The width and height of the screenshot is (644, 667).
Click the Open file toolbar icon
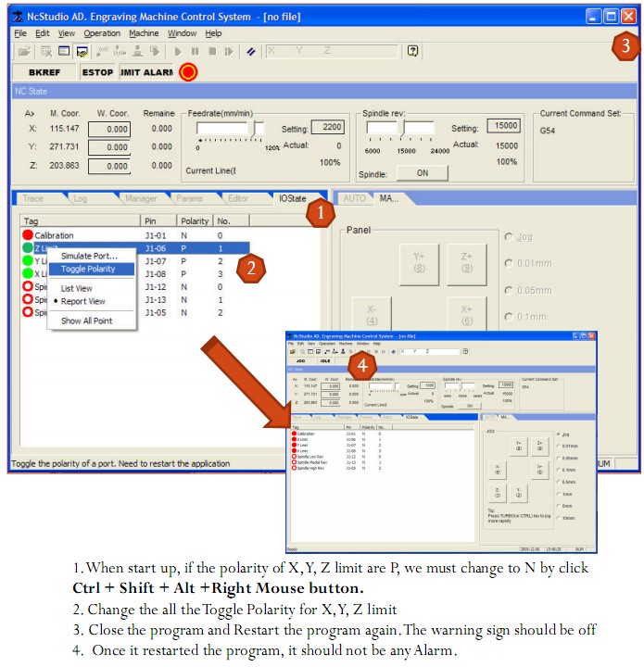(x=24, y=52)
